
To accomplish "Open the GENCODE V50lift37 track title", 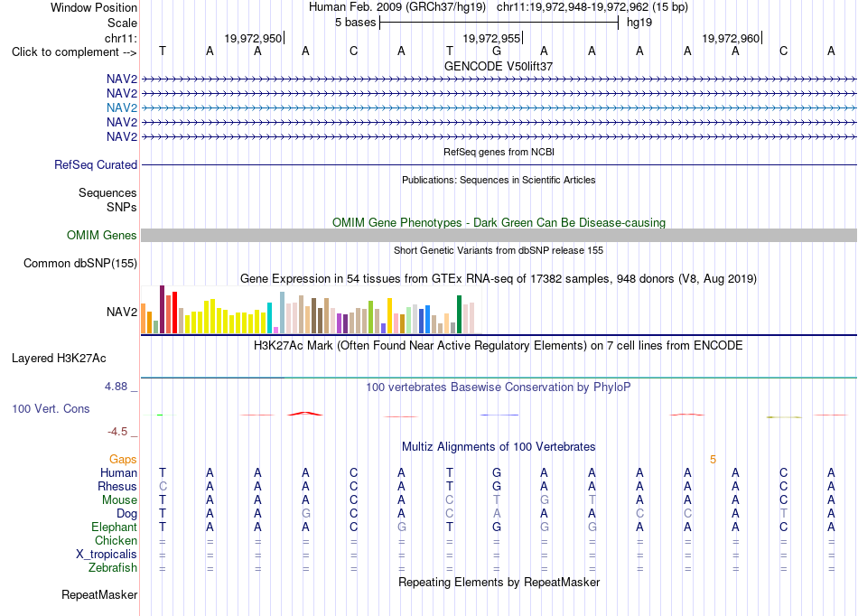I will point(499,66).
